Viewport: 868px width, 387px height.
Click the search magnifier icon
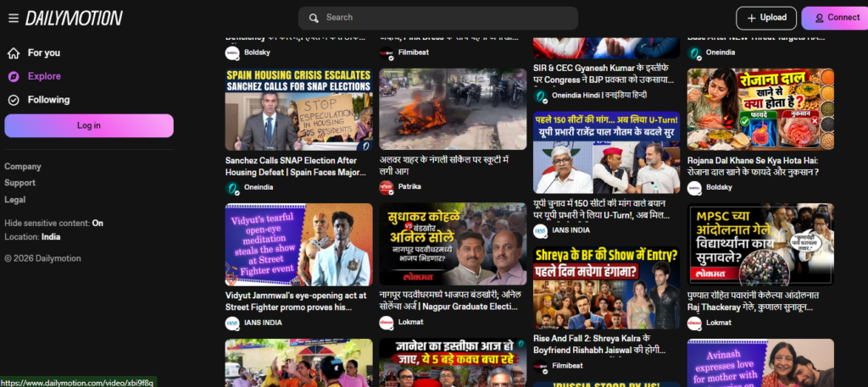[314, 19]
